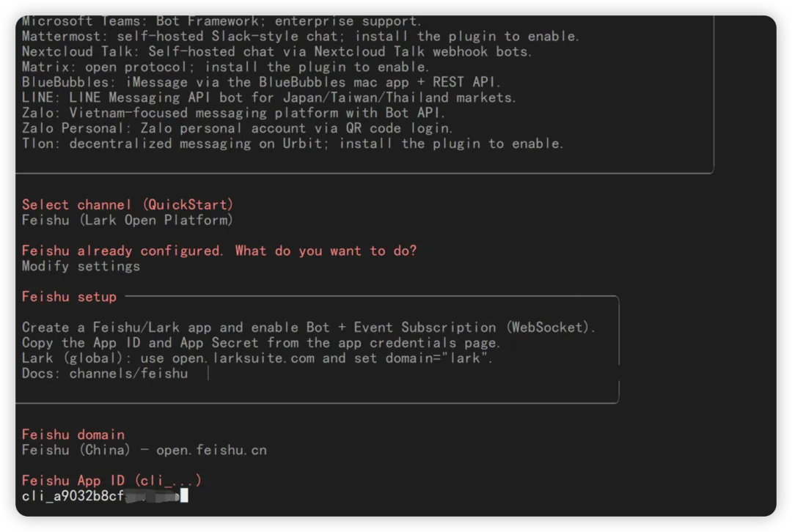Click the 'Matrix: open protocol' line

(x=225, y=67)
